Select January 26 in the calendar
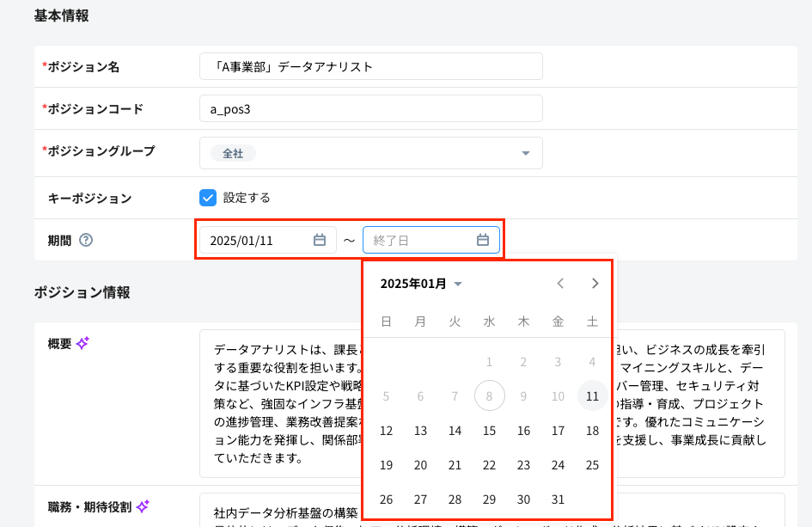The width and height of the screenshot is (812, 527). click(386, 499)
